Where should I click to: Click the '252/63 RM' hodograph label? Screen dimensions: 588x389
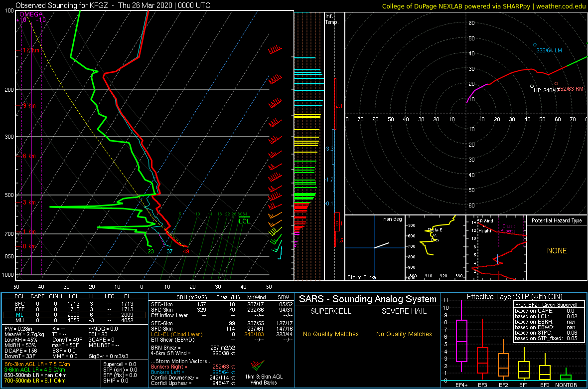point(571,89)
